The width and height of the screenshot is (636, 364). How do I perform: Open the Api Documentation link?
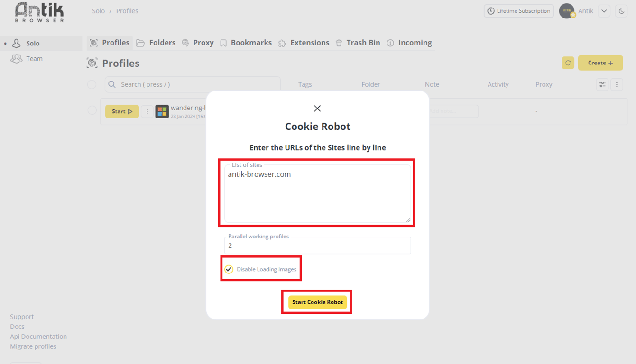tap(38, 337)
